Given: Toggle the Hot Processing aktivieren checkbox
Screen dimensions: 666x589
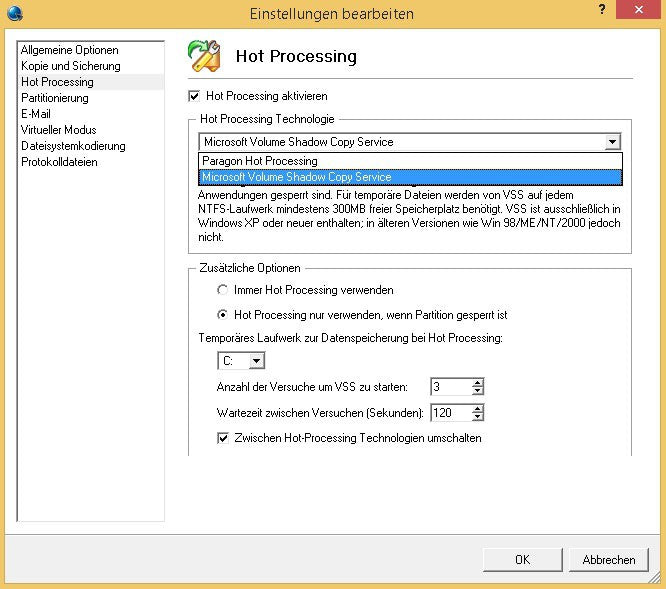Looking at the screenshot, I should tap(194, 96).
